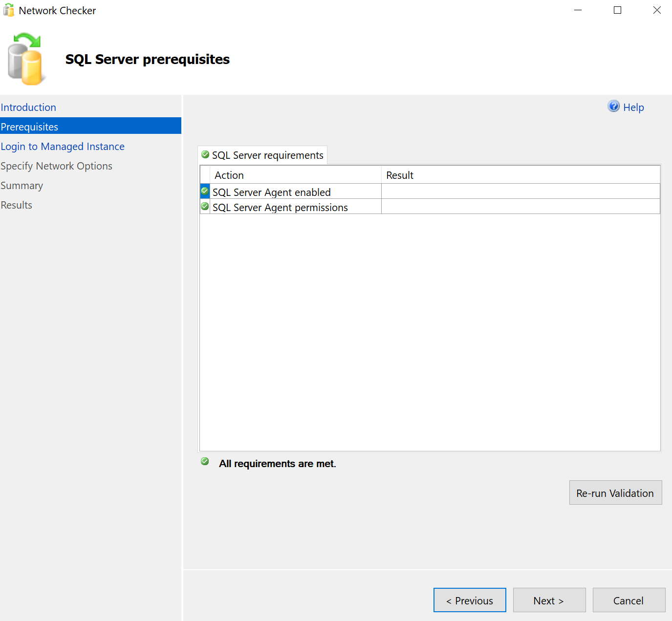Click the Network Checker title bar app icon
672x621 pixels.
[9, 10]
